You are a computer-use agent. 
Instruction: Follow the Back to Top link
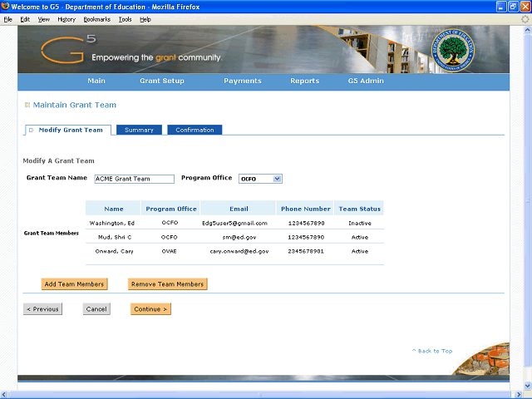tap(432, 351)
